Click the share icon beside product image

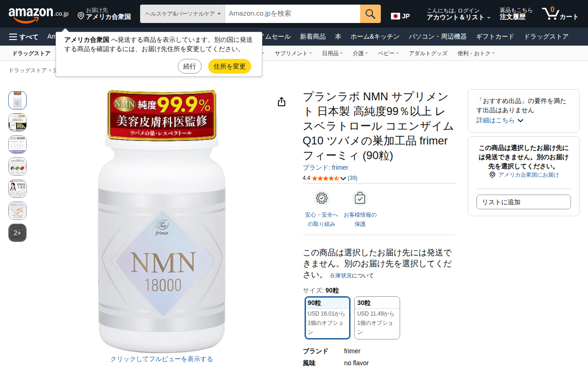click(x=282, y=102)
